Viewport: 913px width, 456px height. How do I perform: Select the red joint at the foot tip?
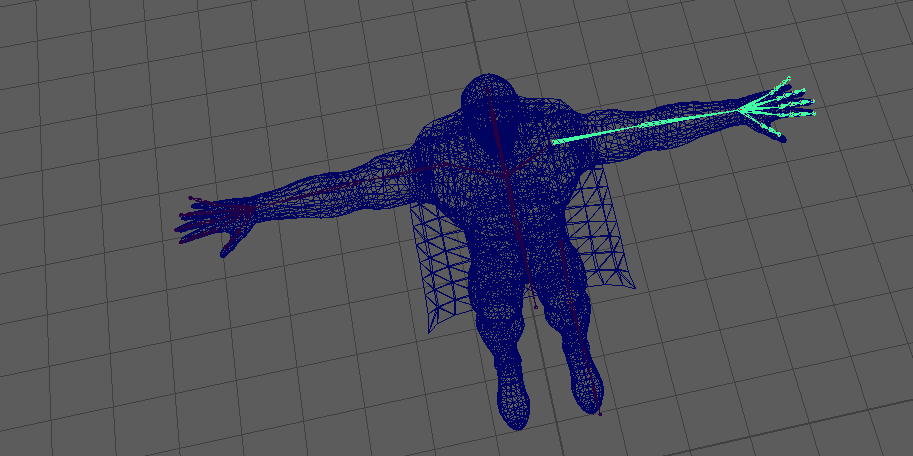(600, 413)
